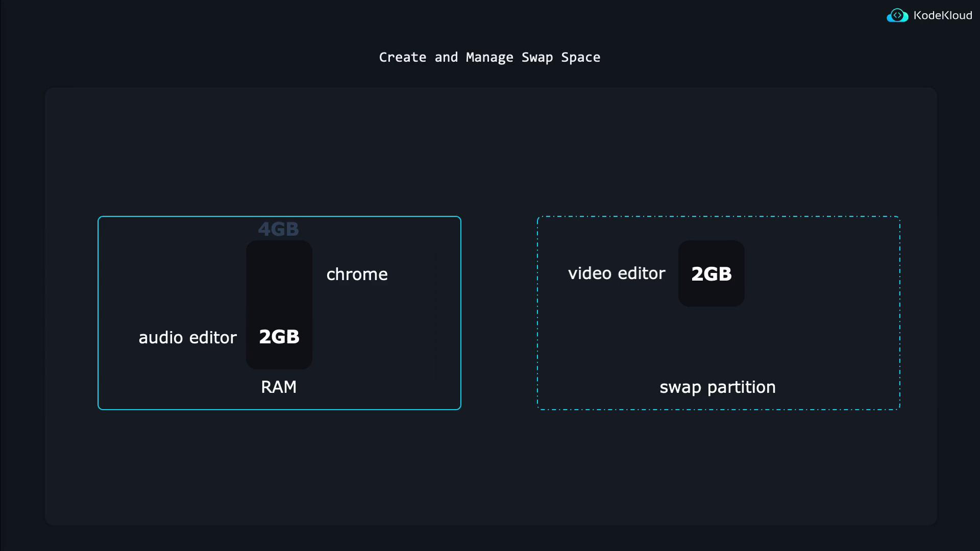The width and height of the screenshot is (980, 551).
Task: Select the word "Space" in the title
Action: pyautogui.click(x=580, y=57)
